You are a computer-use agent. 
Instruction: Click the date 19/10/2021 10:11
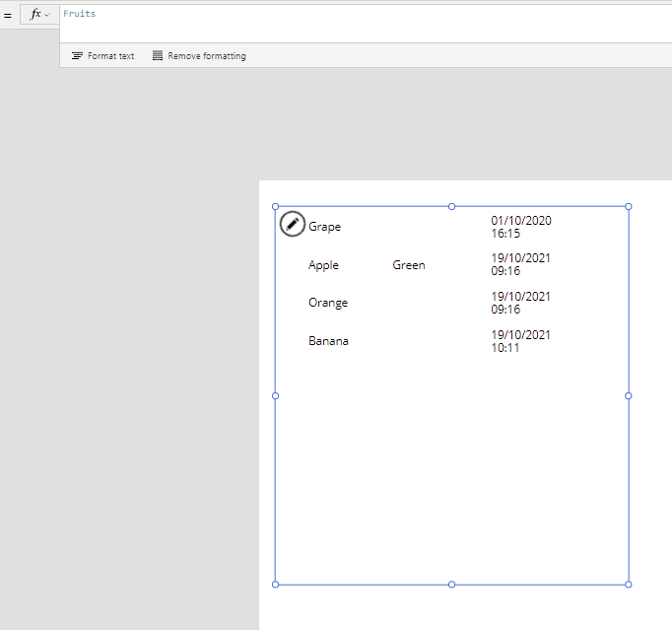520,341
